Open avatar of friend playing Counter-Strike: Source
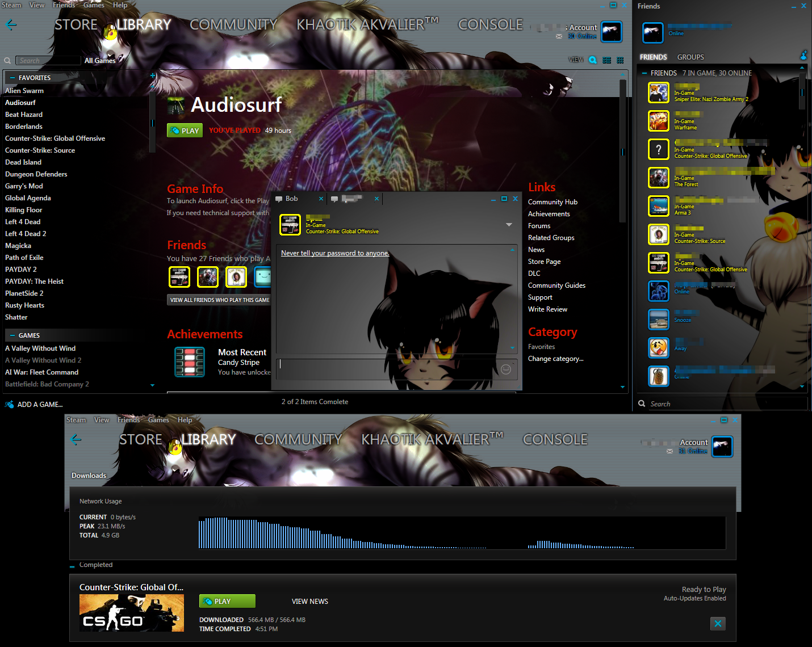 click(659, 234)
